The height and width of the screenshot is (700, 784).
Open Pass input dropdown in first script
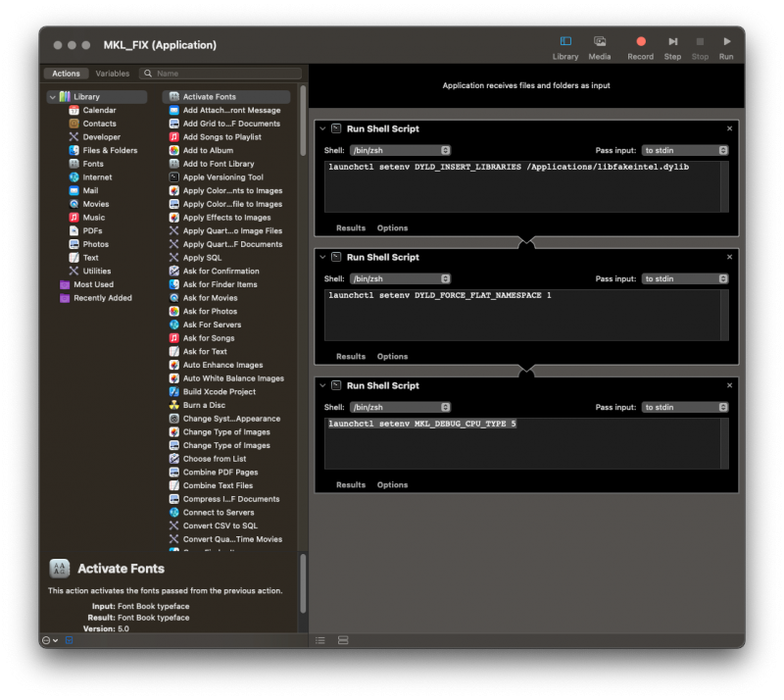684,151
